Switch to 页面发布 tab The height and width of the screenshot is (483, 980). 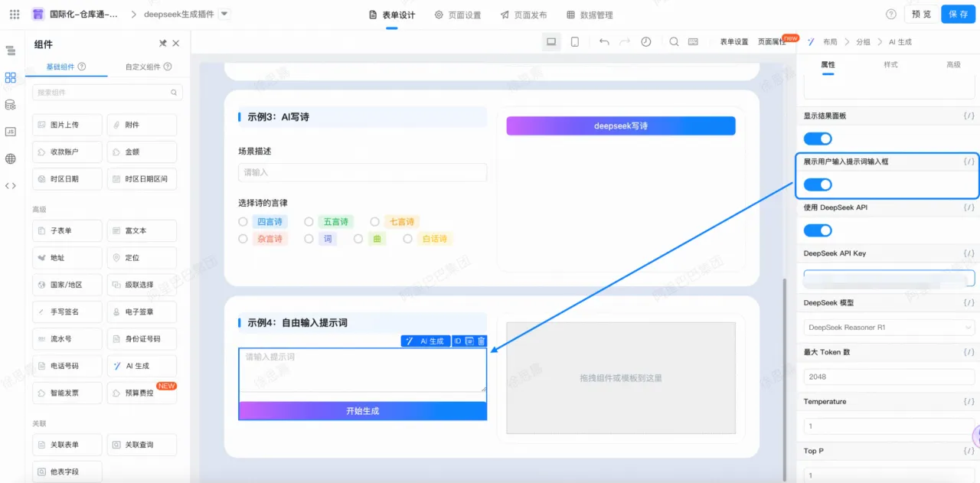(x=524, y=15)
